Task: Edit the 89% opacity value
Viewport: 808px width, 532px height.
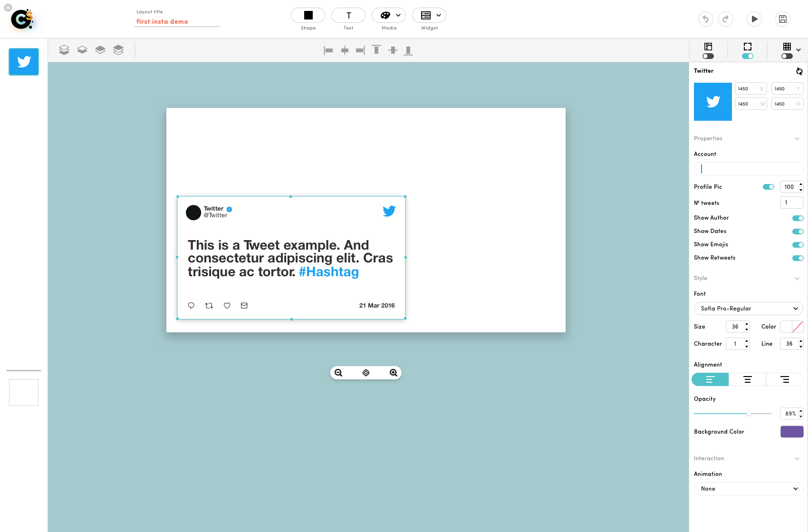Action: tap(789, 414)
